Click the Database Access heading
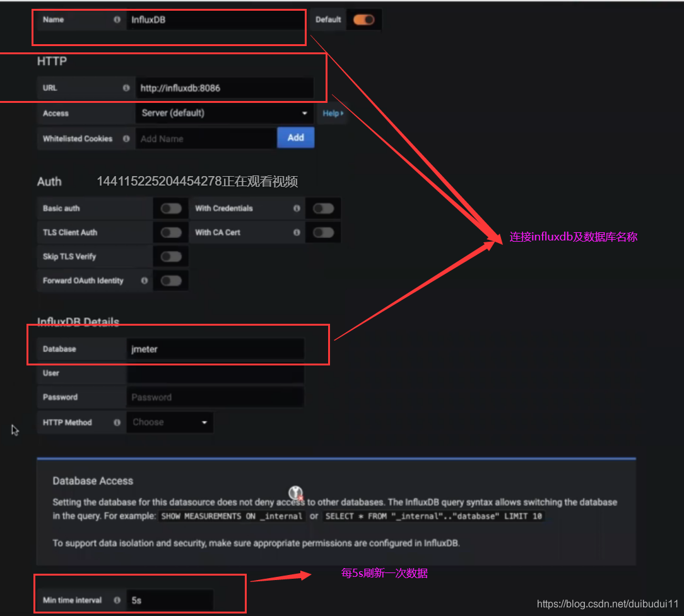Image resolution: width=684 pixels, height=616 pixels. click(x=93, y=481)
